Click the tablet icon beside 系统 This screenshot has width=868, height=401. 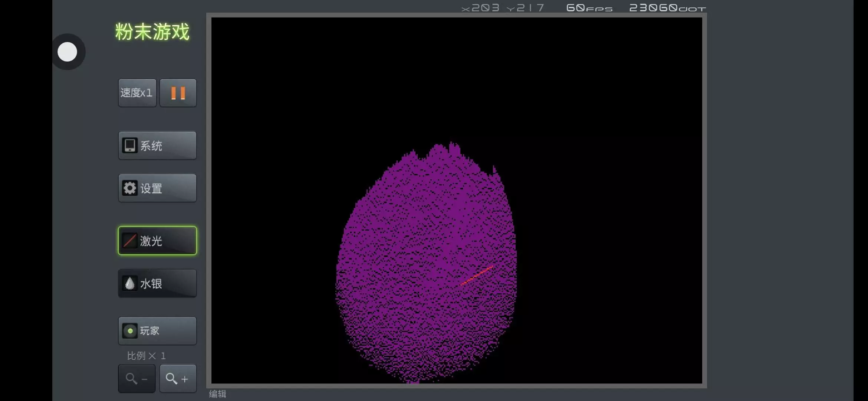pos(130,146)
